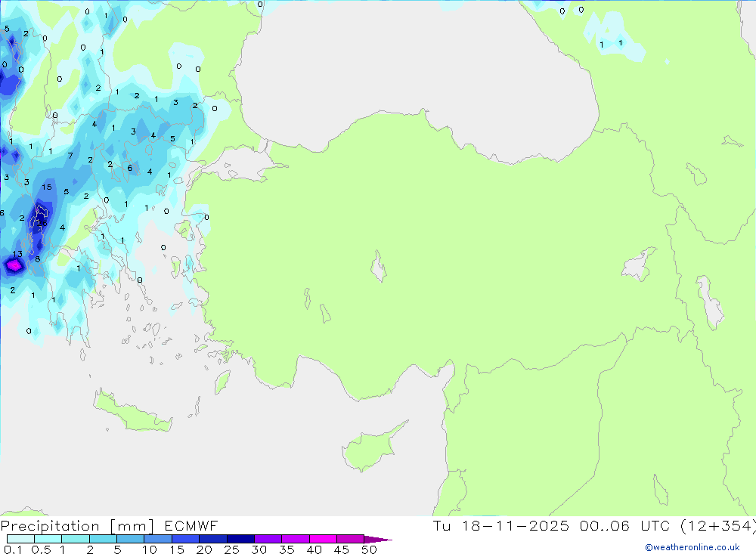The width and height of the screenshot is (756, 554).
Task: Click the 20–25 mm legend color swatch
Action: 212,539
